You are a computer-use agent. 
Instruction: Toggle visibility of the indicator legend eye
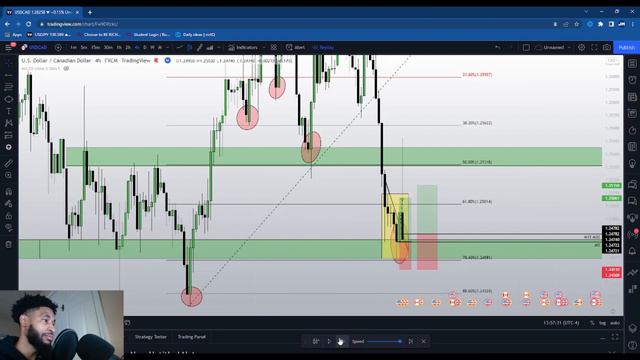pos(67,69)
